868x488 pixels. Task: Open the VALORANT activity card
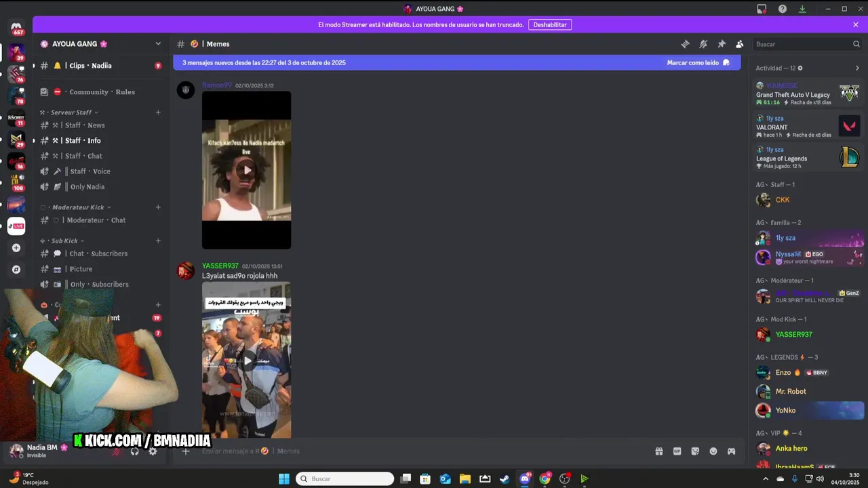point(808,126)
